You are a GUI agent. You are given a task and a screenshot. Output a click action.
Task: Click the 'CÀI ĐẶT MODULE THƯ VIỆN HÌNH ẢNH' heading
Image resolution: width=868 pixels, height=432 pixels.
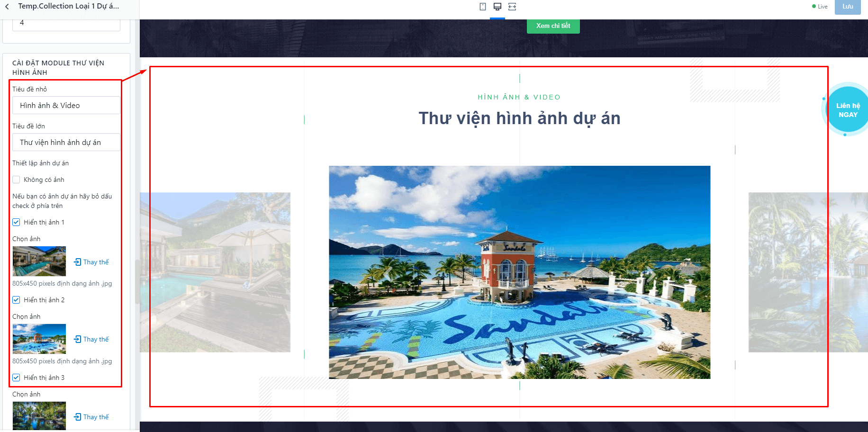(x=58, y=68)
